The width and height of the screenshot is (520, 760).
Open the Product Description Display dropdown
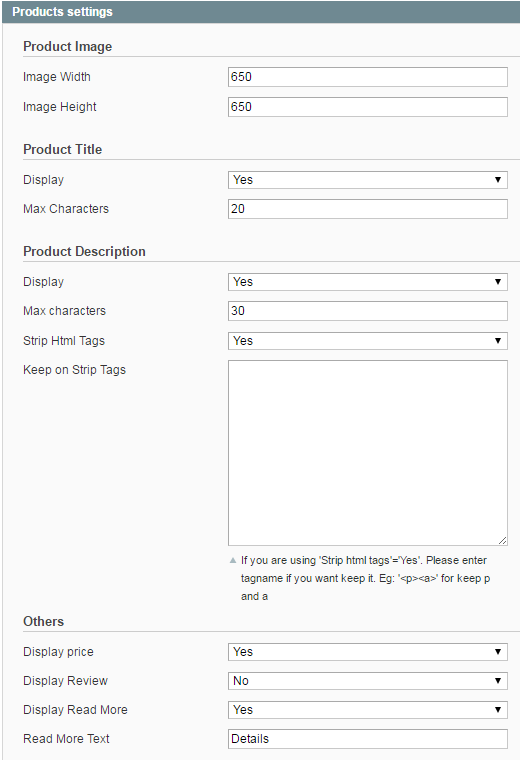point(368,282)
